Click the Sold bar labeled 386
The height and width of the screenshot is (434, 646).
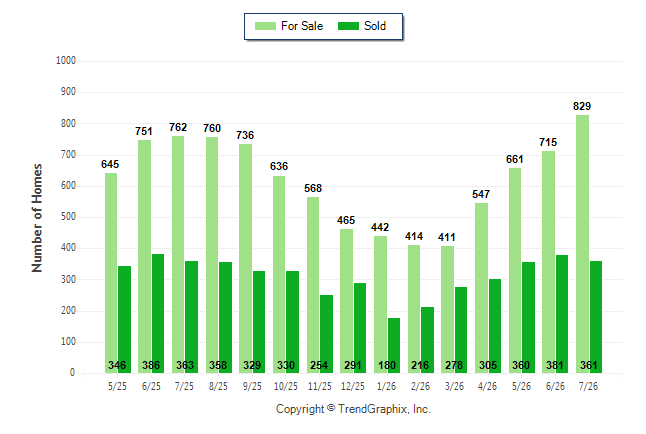(158, 313)
